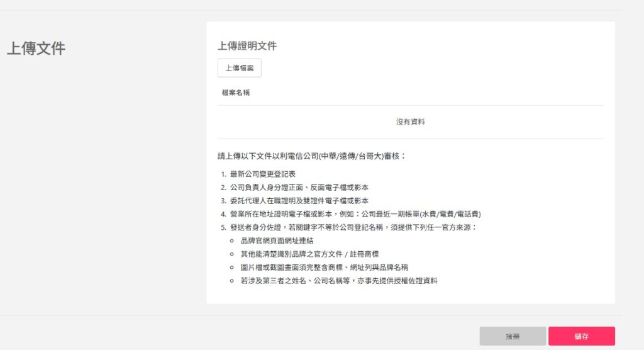Click the 檔案名稱 column header
Screen dimensions: 644x350
(236, 93)
